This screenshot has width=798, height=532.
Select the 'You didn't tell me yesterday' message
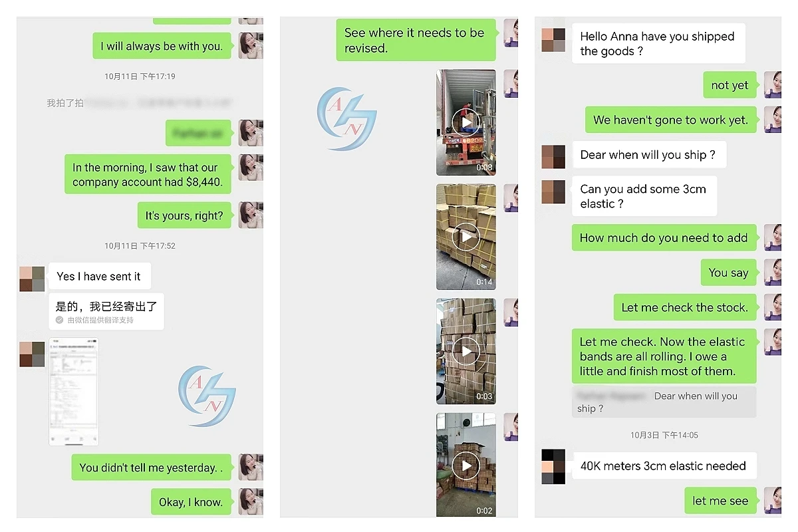pos(151,467)
